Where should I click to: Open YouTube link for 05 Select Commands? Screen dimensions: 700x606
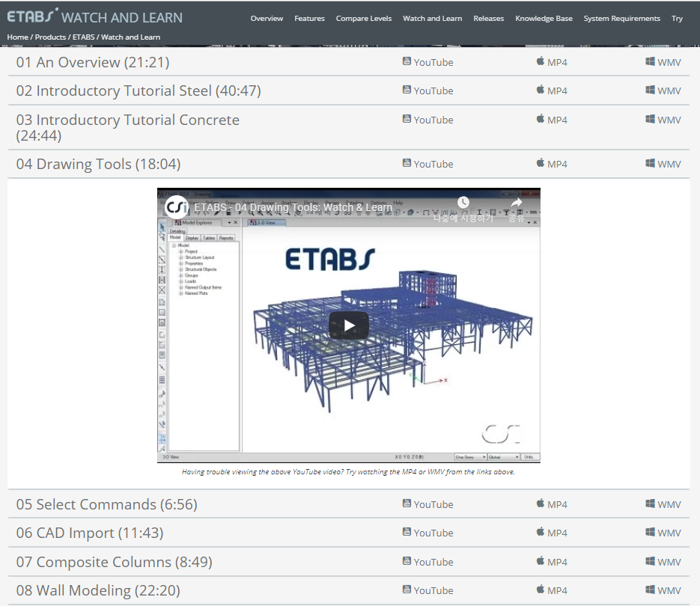coord(427,504)
